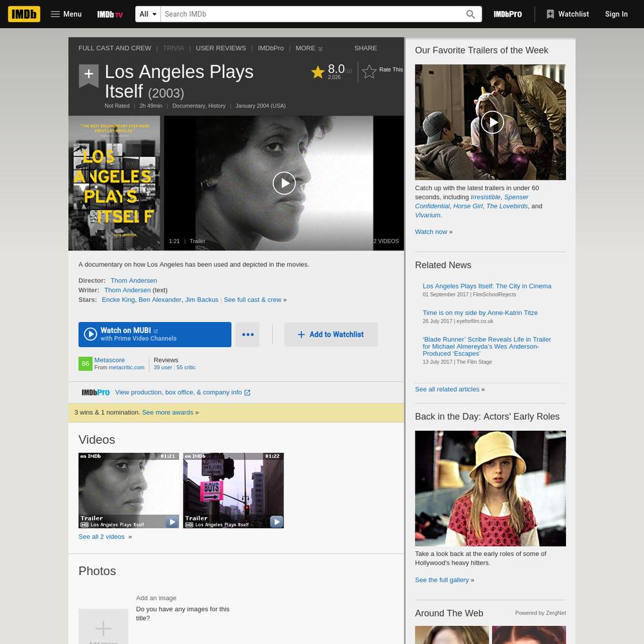This screenshot has width=644, height=644.
Task: Click the Add an image text
Action: [156, 598]
